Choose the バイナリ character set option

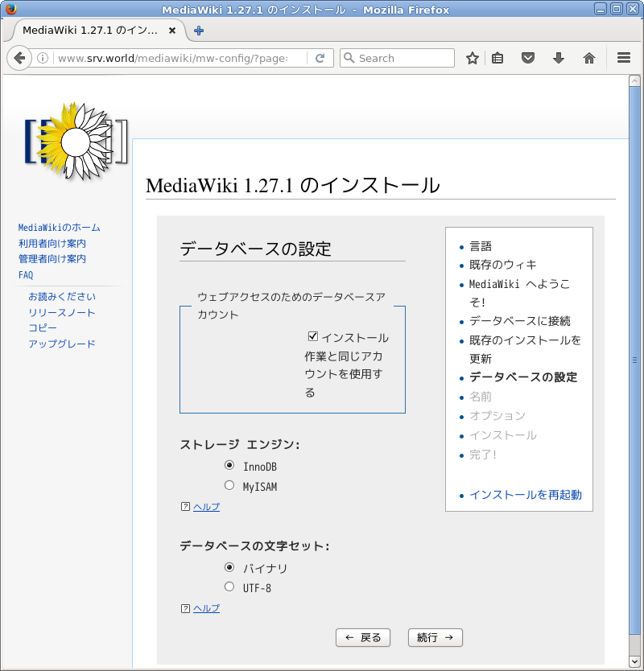click(229, 567)
